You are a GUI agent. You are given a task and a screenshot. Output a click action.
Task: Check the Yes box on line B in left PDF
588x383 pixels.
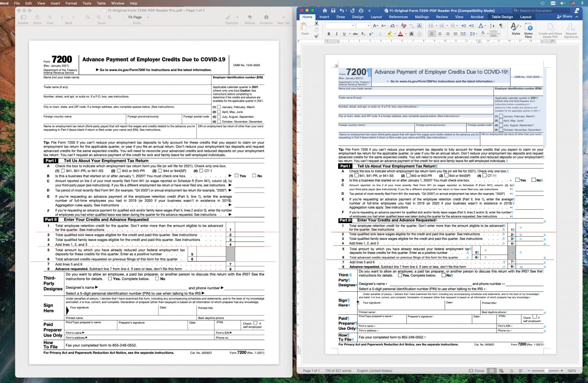(x=237, y=175)
